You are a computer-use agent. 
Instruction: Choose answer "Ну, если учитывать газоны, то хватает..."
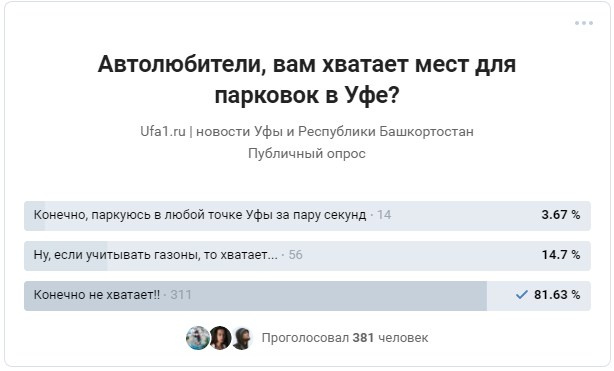tap(307, 255)
